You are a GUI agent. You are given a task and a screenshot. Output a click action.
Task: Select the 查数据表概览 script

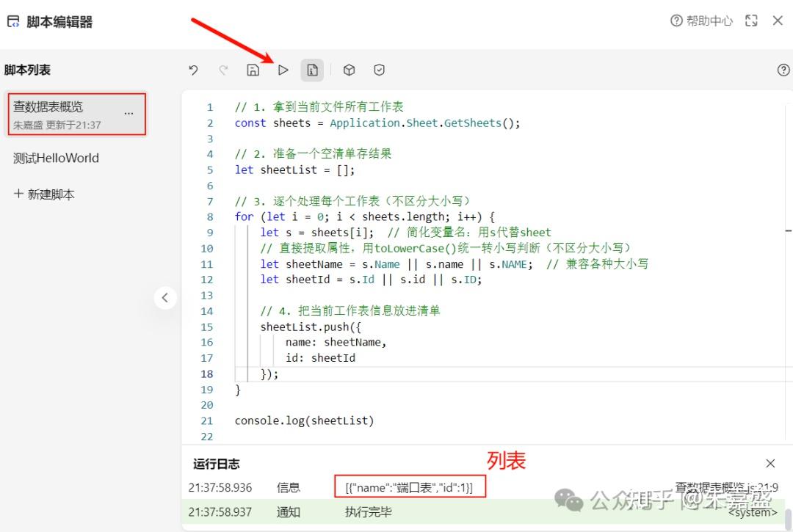coord(76,114)
